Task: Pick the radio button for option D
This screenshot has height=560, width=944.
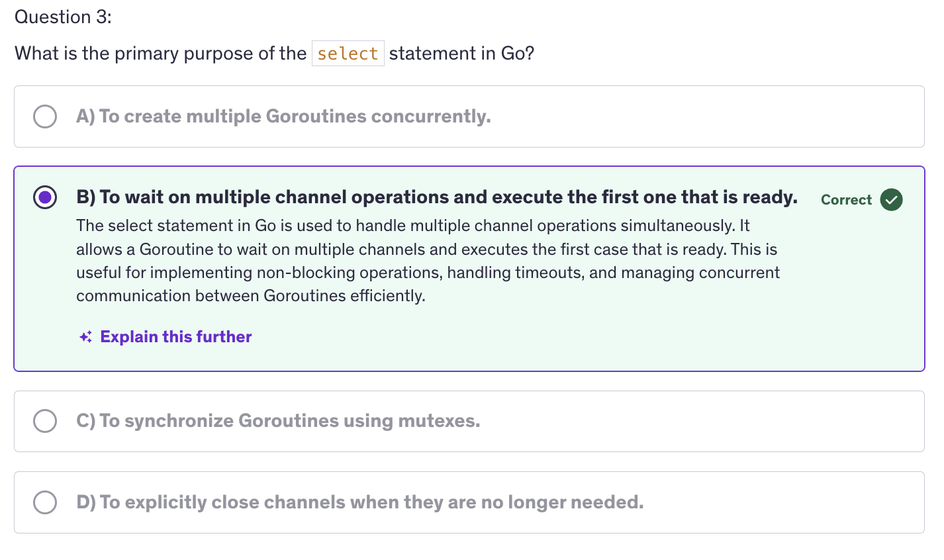Action: coord(45,502)
